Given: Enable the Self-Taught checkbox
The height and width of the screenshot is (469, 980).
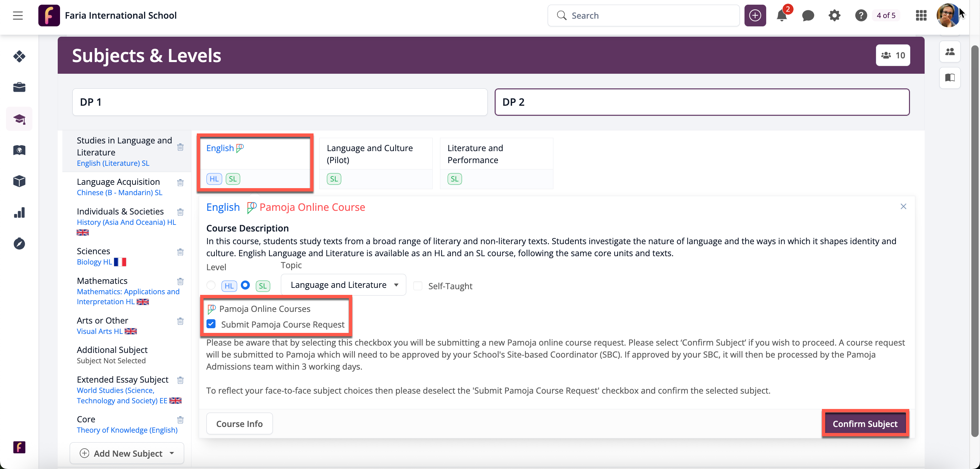Looking at the screenshot, I should (x=418, y=286).
